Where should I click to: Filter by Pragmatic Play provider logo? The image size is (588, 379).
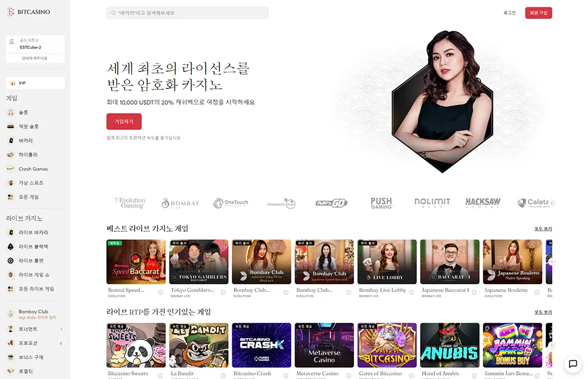[281, 204]
